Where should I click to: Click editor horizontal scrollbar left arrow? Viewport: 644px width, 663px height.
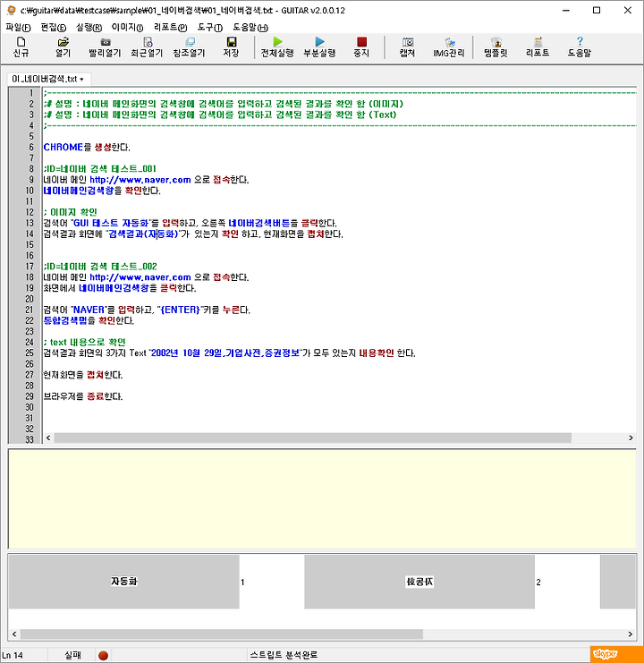point(48,438)
